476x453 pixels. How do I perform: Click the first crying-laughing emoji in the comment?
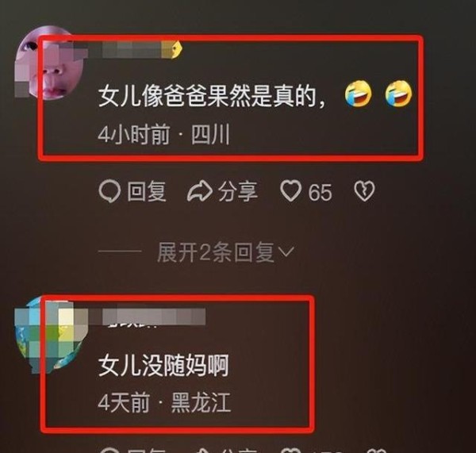tap(359, 94)
